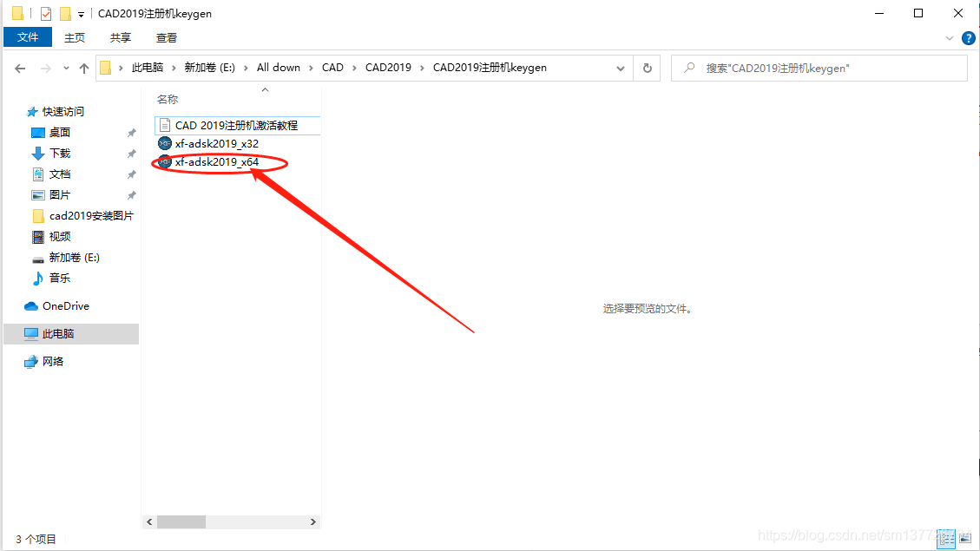Select the xf-adsk2019_x32 file
Viewport: 980px width, 551px height.
216,144
